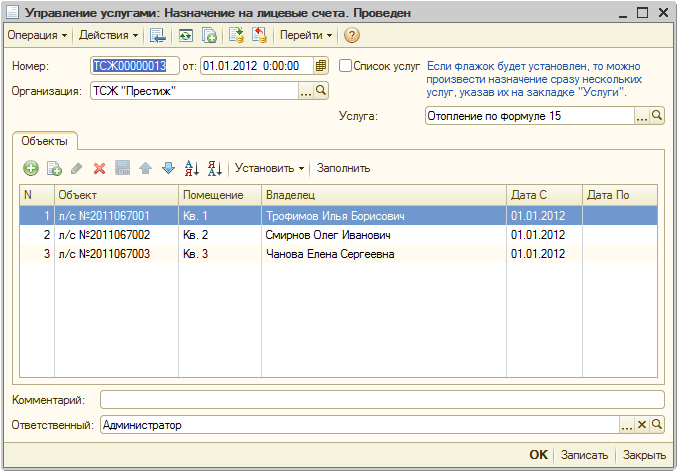Open calendar picker next to document date

point(321,66)
